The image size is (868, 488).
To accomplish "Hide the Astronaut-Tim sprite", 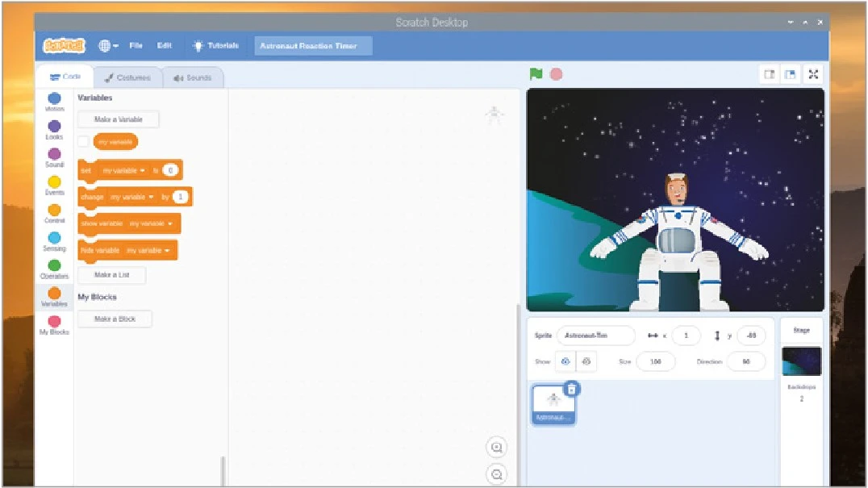I will point(586,361).
